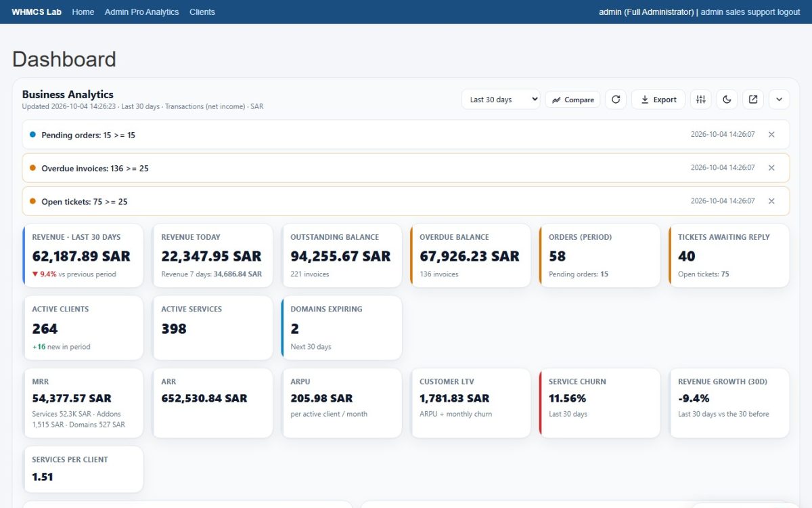Open the Orders (Period) card
Viewport: 812px width, 508px height.
click(600, 256)
